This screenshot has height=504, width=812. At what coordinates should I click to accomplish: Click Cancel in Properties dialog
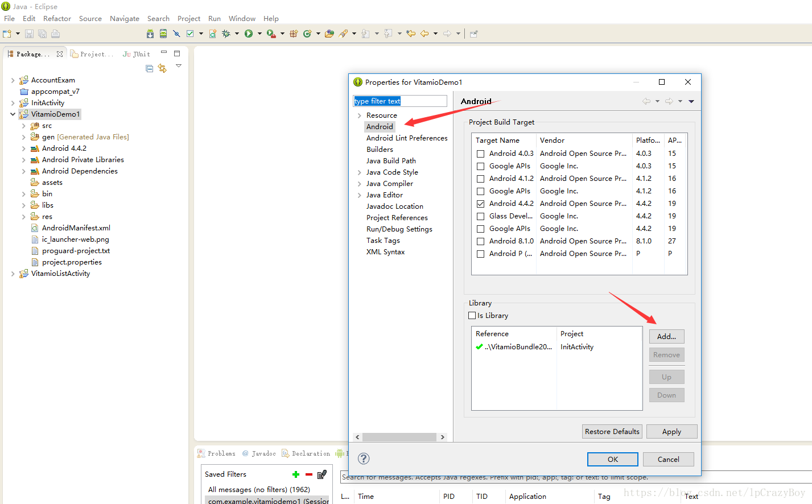[x=669, y=460]
